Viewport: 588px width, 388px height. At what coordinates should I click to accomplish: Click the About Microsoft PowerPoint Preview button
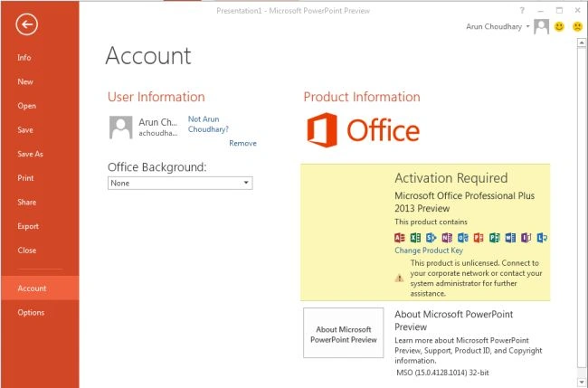[343, 333]
